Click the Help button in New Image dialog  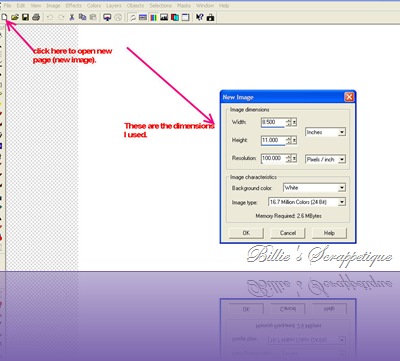pos(329,233)
